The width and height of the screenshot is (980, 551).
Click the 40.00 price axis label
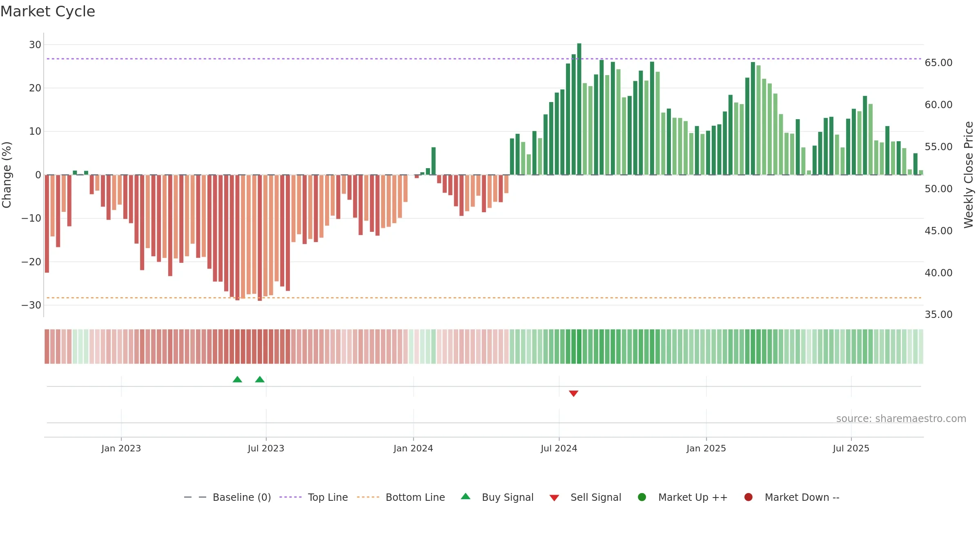pos(939,273)
